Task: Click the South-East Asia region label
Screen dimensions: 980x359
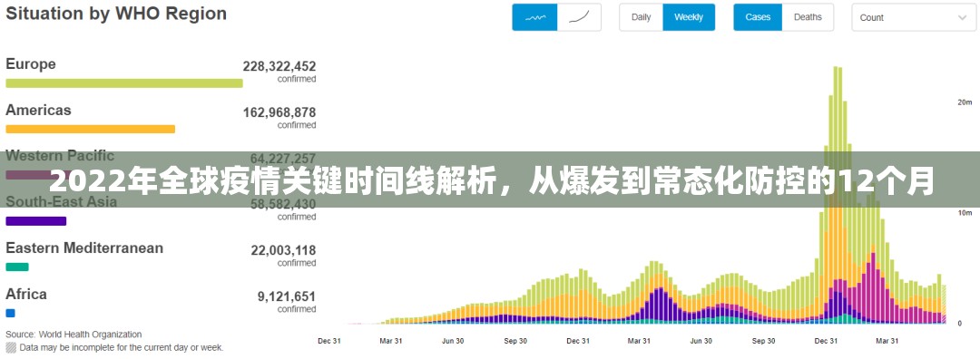Action: tap(62, 201)
